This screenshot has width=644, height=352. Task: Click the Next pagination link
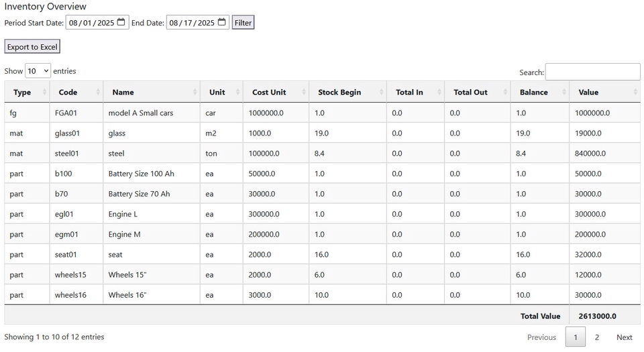tap(624, 337)
